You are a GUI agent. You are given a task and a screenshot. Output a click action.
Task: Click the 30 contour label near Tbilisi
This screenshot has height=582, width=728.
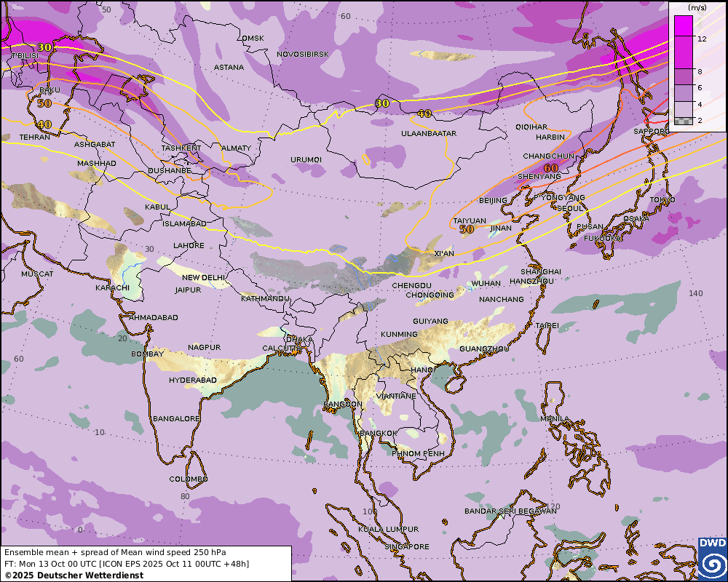pyautogui.click(x=44, y=47)
